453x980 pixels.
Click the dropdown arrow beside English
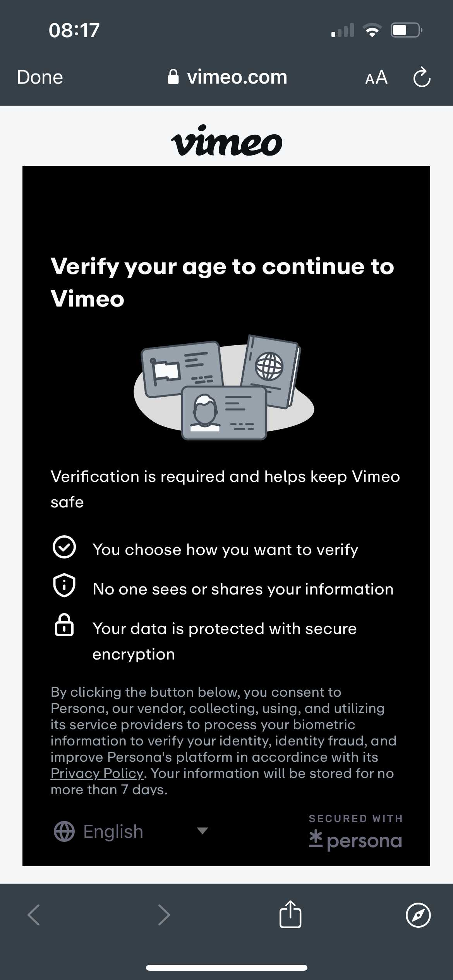click(202, 831)
